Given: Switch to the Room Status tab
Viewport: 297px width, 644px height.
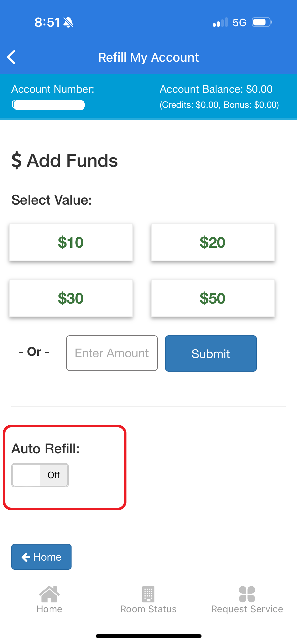Looking at the screenshot, I should [x=148, y=601].
